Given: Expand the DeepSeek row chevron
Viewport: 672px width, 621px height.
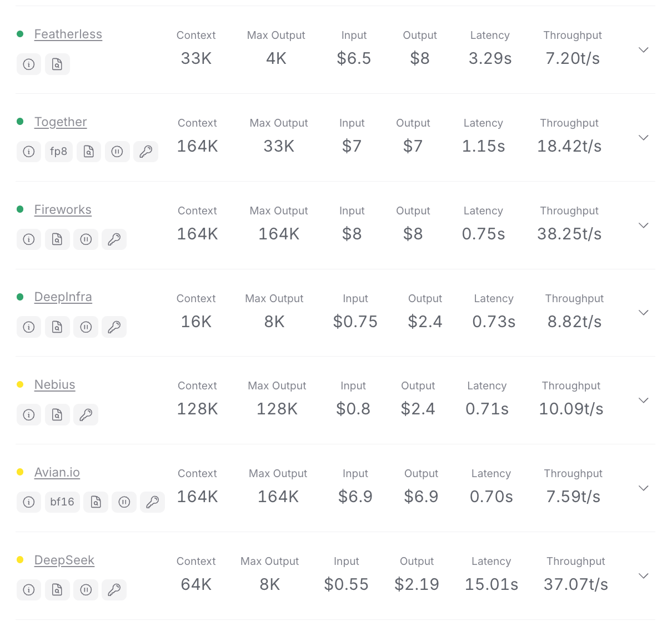Looking at the screenshot, I should (x=644, y=576).
